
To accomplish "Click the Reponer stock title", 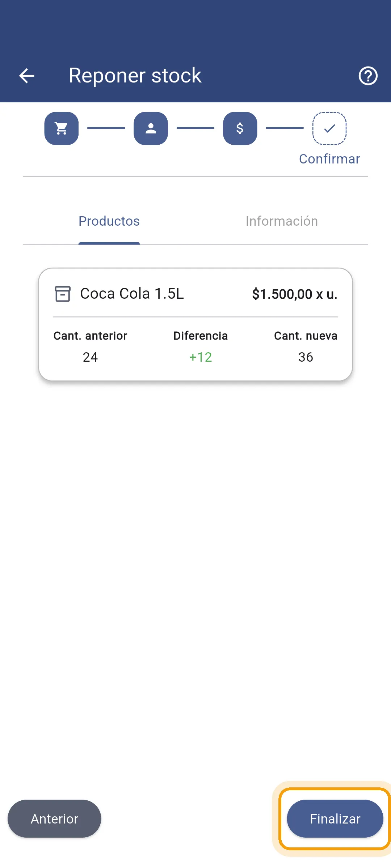I will tap(135, 76).
